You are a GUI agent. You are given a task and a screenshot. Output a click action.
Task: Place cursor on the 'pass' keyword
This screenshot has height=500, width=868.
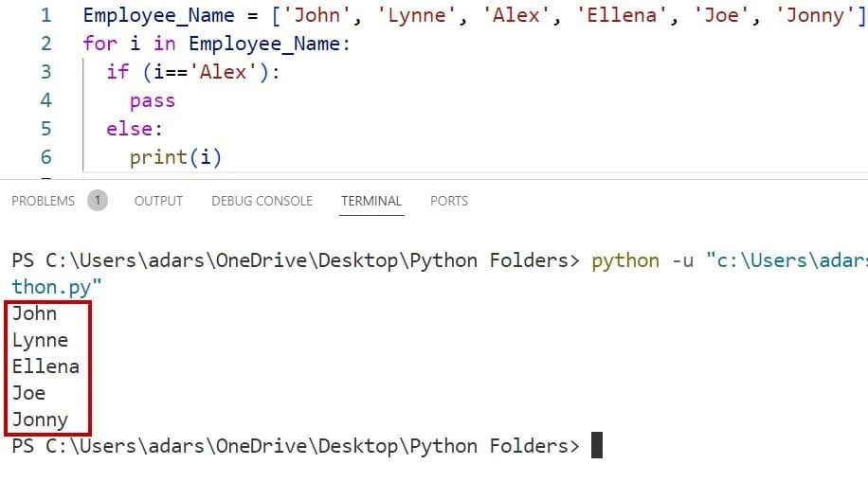(153, 100)
